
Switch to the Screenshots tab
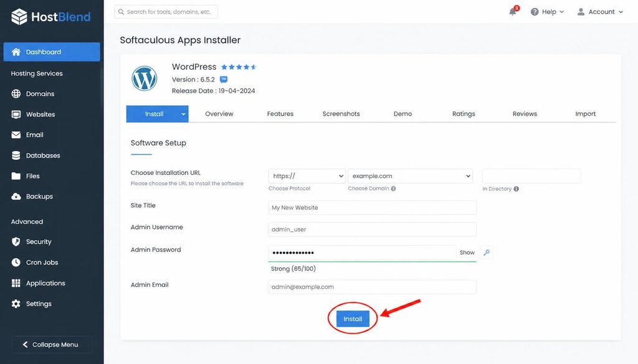341,114
